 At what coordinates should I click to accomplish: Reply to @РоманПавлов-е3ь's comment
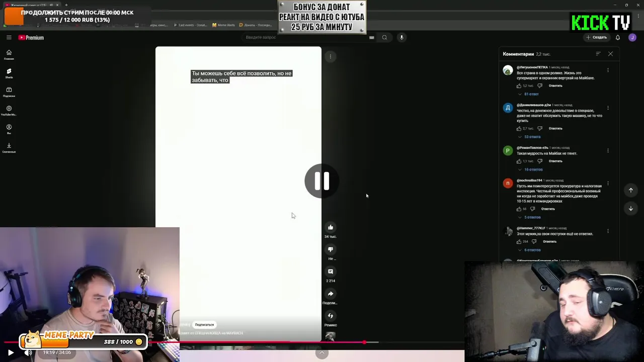click(555, 161)
